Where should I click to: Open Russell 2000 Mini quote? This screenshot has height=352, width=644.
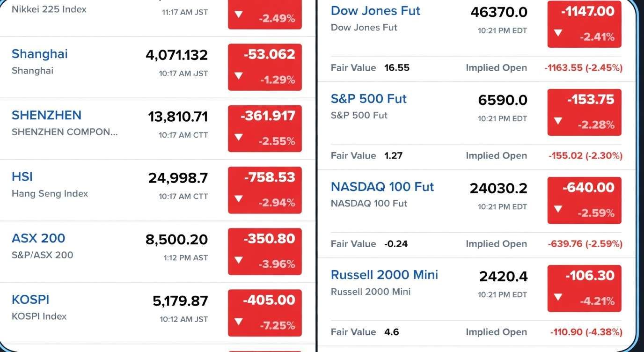coord(384,275)
